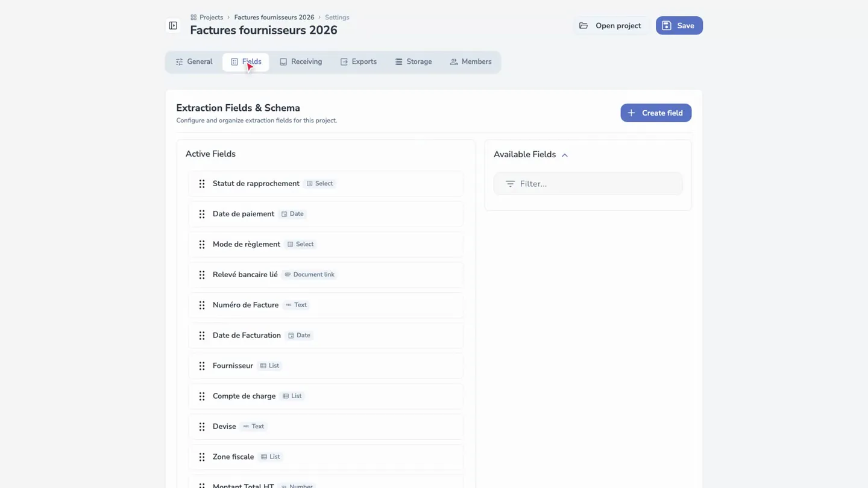This screenshot has width=868, height=488.
Task: Select the Fournisseur field name
Action: tap(233, 366)
